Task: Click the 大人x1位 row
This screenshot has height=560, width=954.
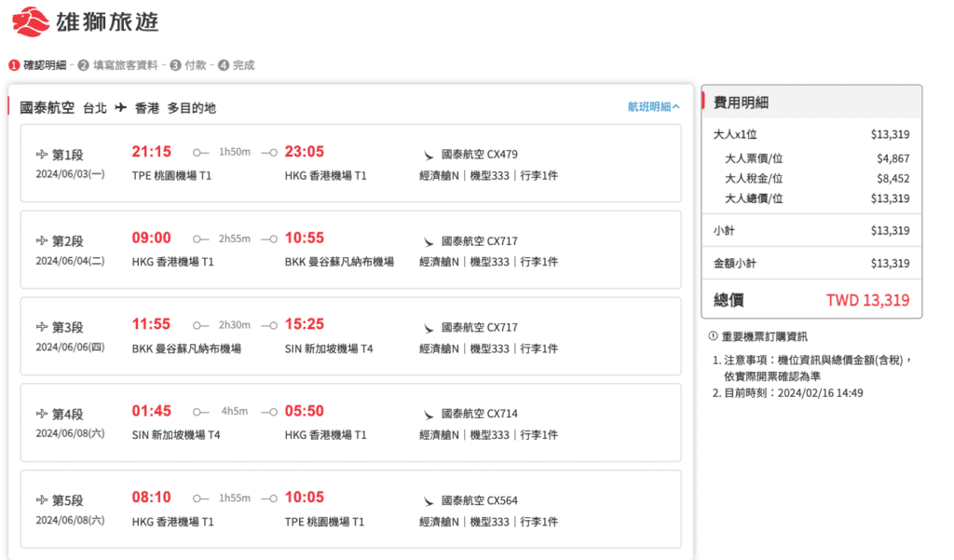Action: [811, 134]
